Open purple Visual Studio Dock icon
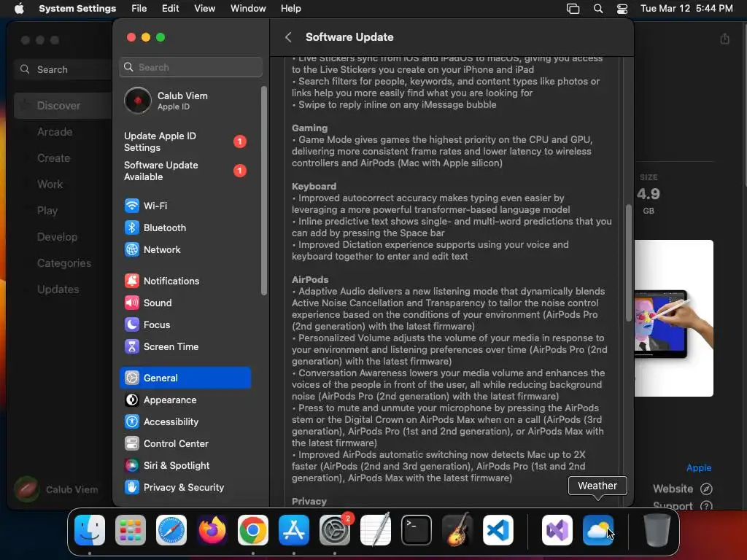 [557, 530]
